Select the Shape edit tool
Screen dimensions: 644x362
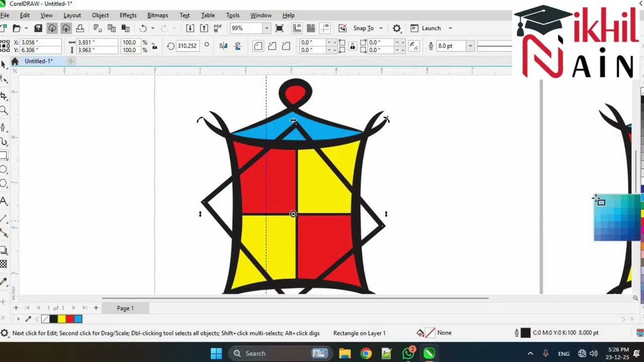pos(4,79)
